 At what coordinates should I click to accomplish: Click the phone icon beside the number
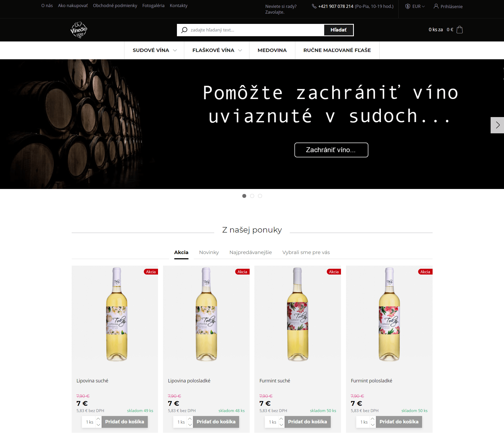coord(314,6)
